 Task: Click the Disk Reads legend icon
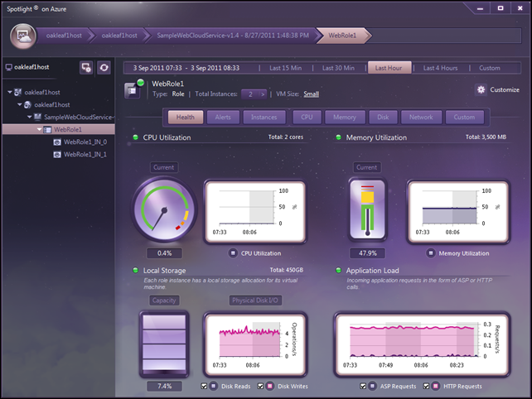(214, 386)
